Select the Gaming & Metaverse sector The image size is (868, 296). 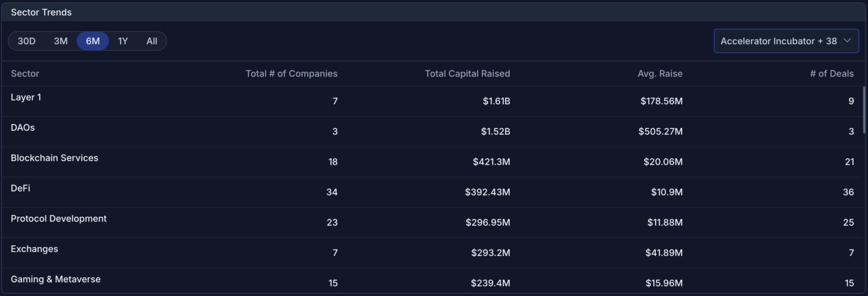pos(55,280)
